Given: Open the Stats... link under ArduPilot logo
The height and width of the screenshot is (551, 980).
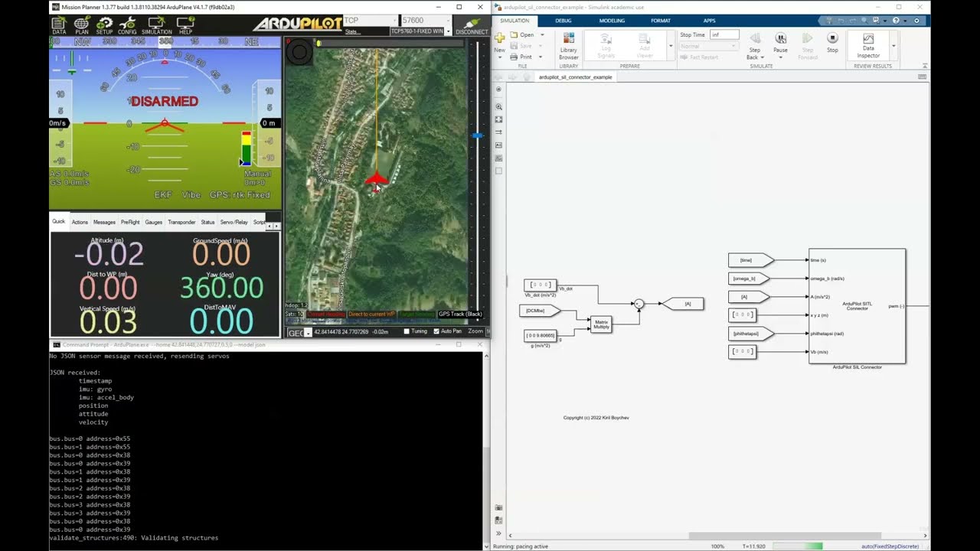Looking at the screenshot, I should coord(351,31).
